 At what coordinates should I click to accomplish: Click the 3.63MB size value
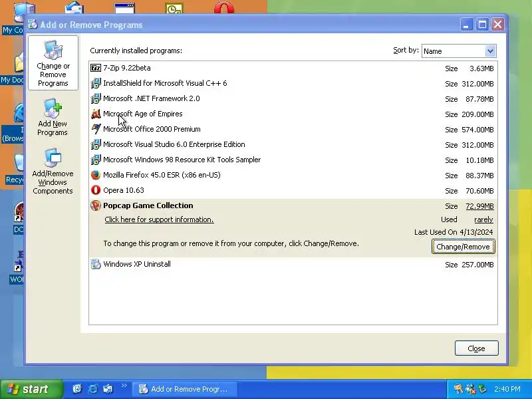tap(481, 68)
